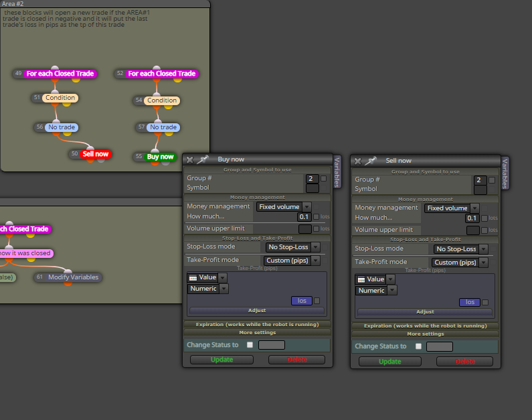Toggle Group # checkbox in Buy now panel
The image size is (532, 420).
323,179
